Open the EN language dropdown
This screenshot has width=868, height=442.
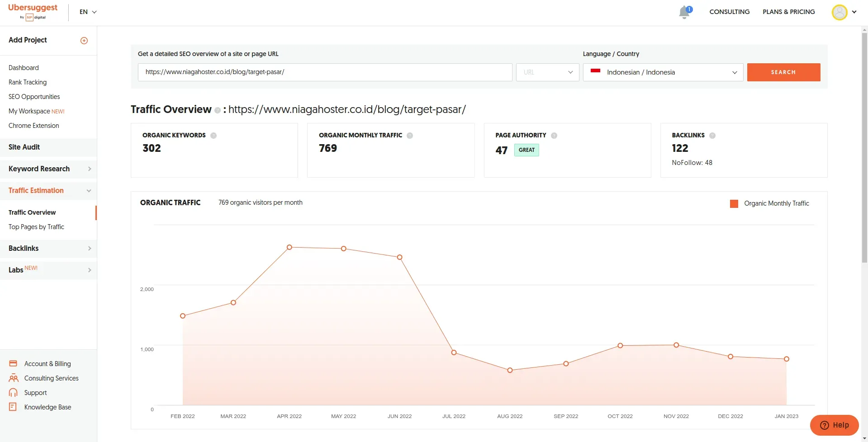[88, 12]
